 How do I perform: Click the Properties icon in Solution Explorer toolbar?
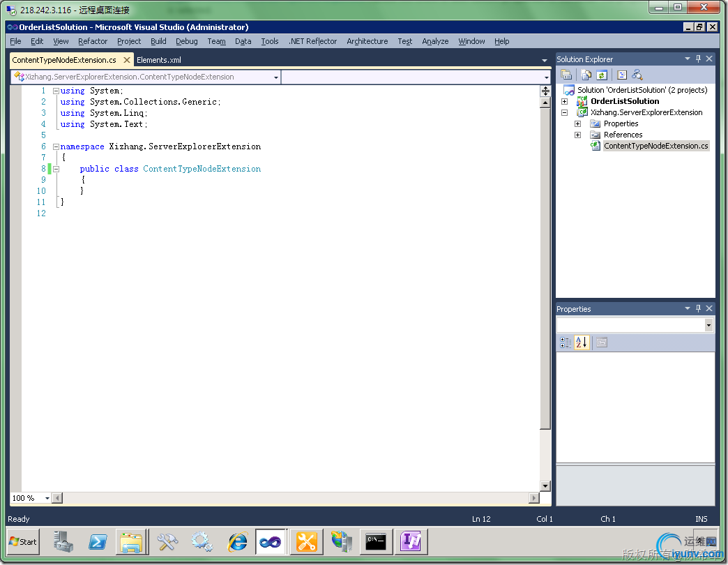[566, 75]
